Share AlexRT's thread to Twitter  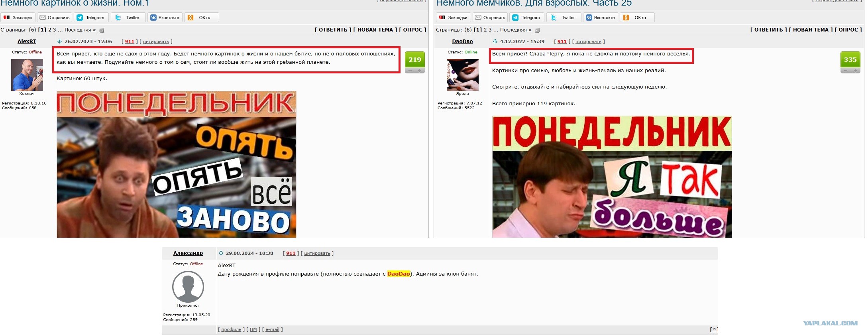[x=128, y=18]
